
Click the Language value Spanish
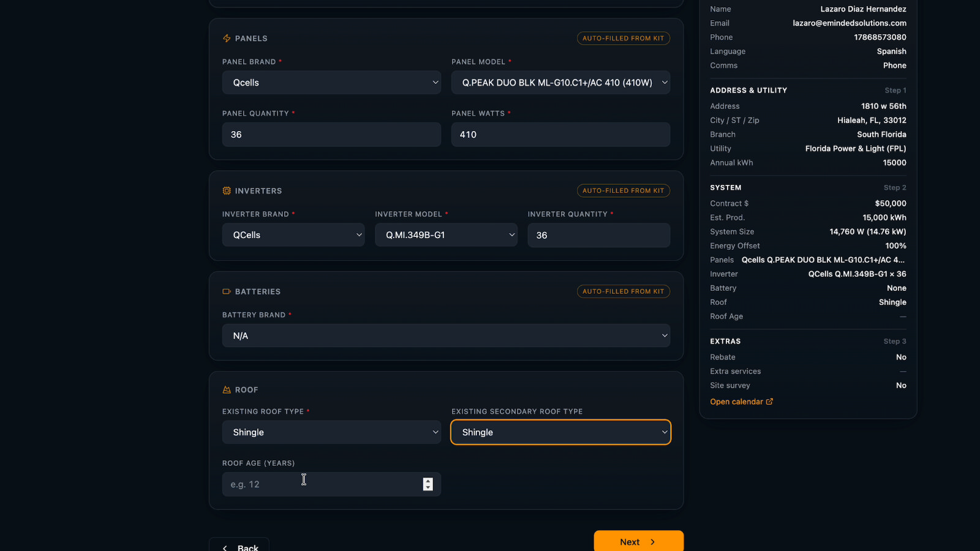pos(891,51)
